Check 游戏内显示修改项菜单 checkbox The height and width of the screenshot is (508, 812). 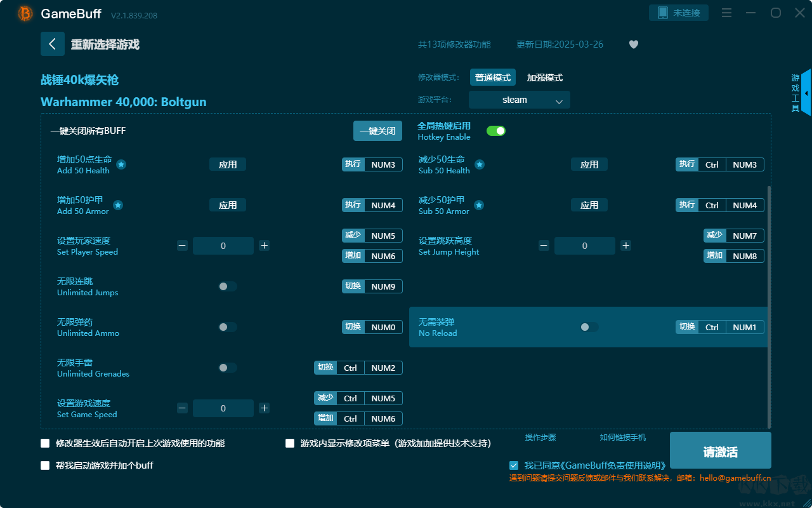290,443
